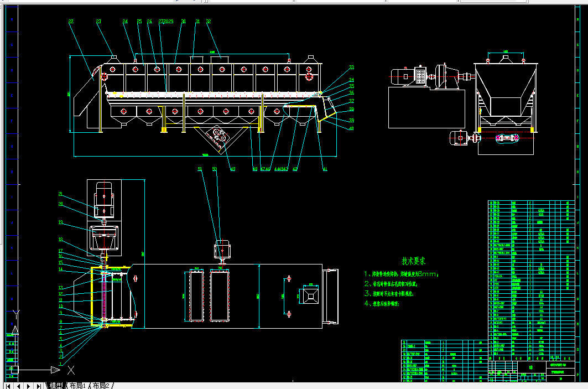Image resolution: width=588 pixels, height=389 pixels.
Task: Select the hopper in the side view
Action: point(506,90)
